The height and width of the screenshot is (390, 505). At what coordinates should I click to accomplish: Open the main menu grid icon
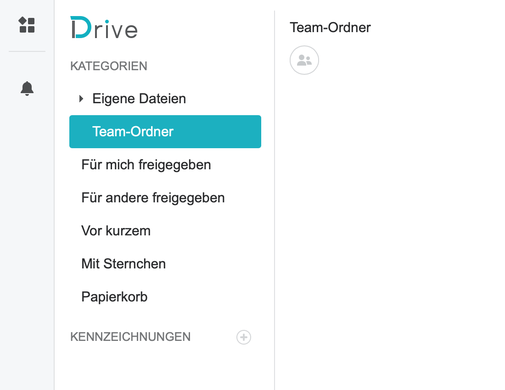click(x=27, y=25)
